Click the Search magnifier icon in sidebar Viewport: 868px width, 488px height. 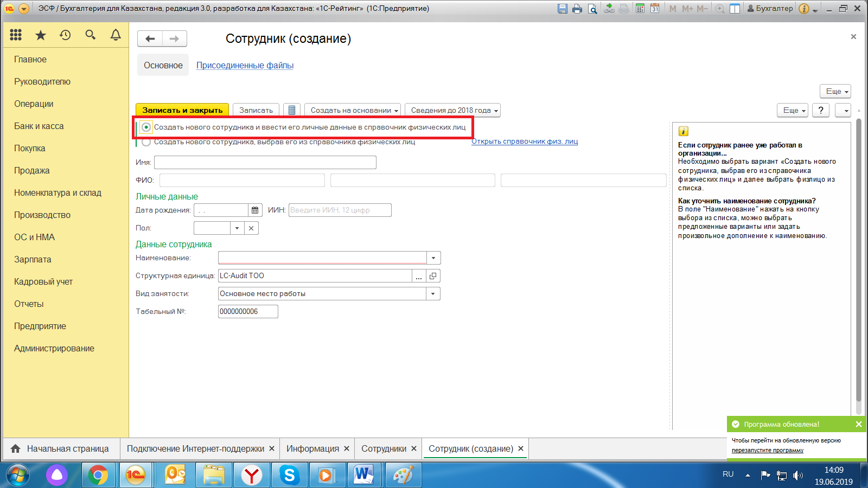[91, 35]
